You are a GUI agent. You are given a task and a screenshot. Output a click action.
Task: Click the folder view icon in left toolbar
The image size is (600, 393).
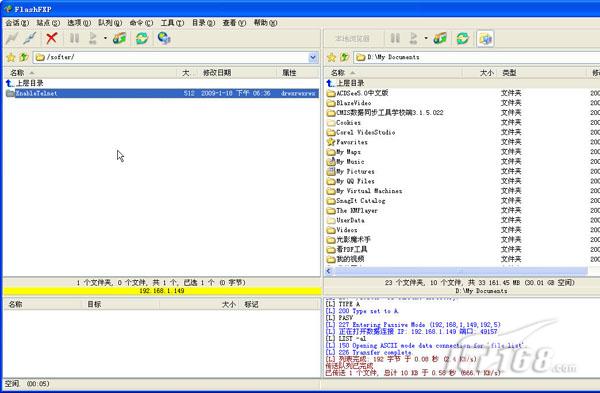(119, 38)
